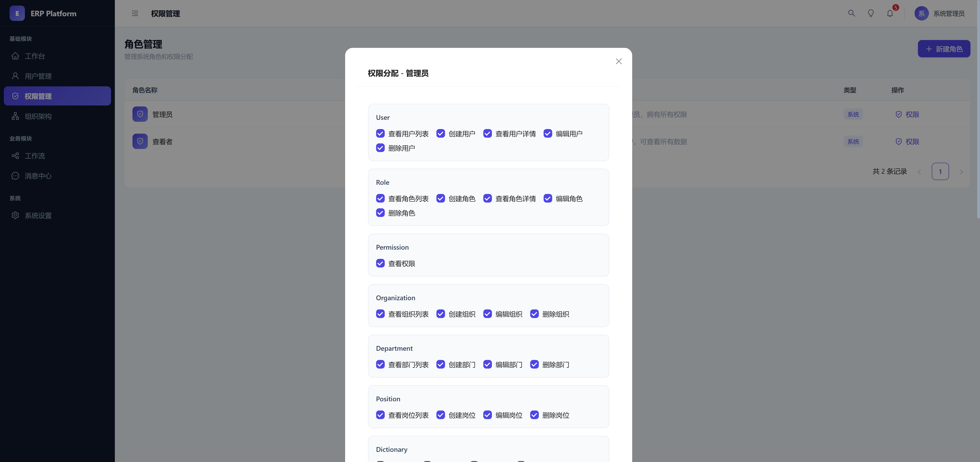Viewport: 980px width, 462px height.
Task: Close the permission assignment dialog
Action: (619, 61)
